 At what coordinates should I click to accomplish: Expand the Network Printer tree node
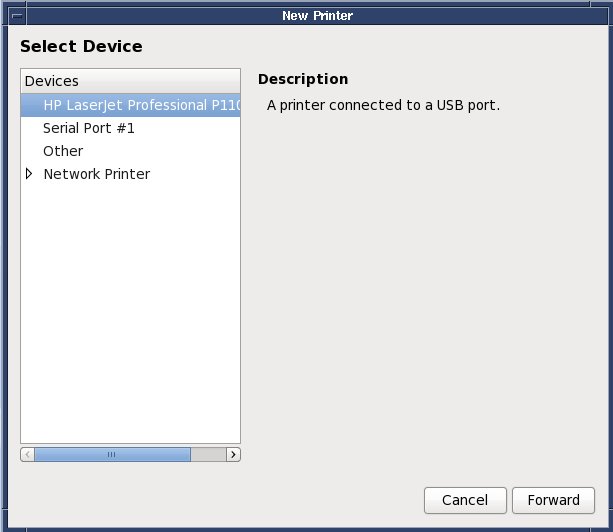click(x=29, y=174)
